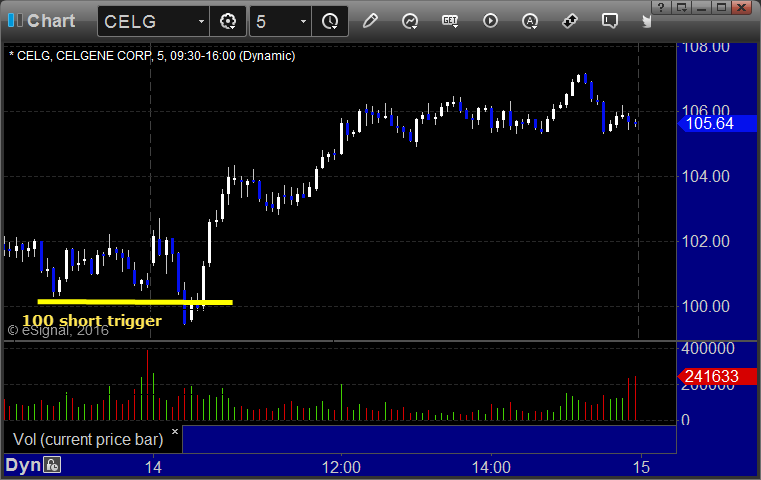Screen dimensions: 761x480
Task: Click the Chart window title text
Action: click(51, 21)
